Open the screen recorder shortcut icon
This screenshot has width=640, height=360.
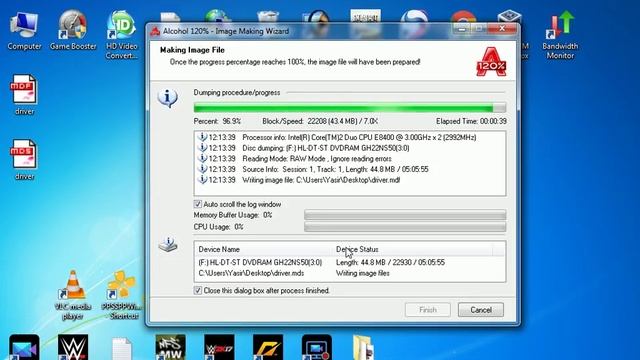317,347
